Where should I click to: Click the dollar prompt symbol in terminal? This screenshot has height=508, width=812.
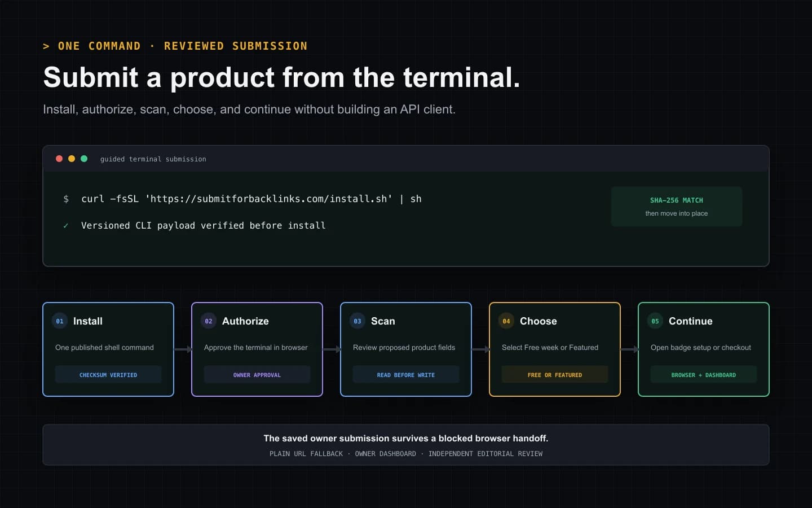(66, 199)
